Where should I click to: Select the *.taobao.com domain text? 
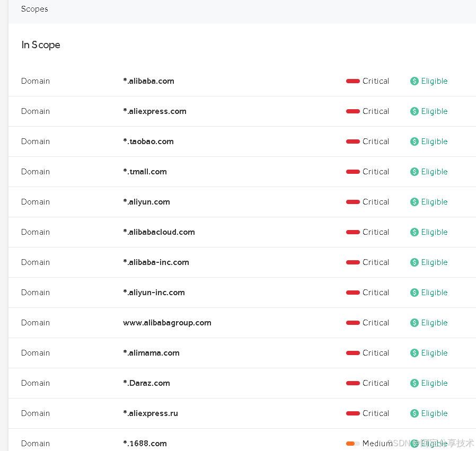point(148,142)
